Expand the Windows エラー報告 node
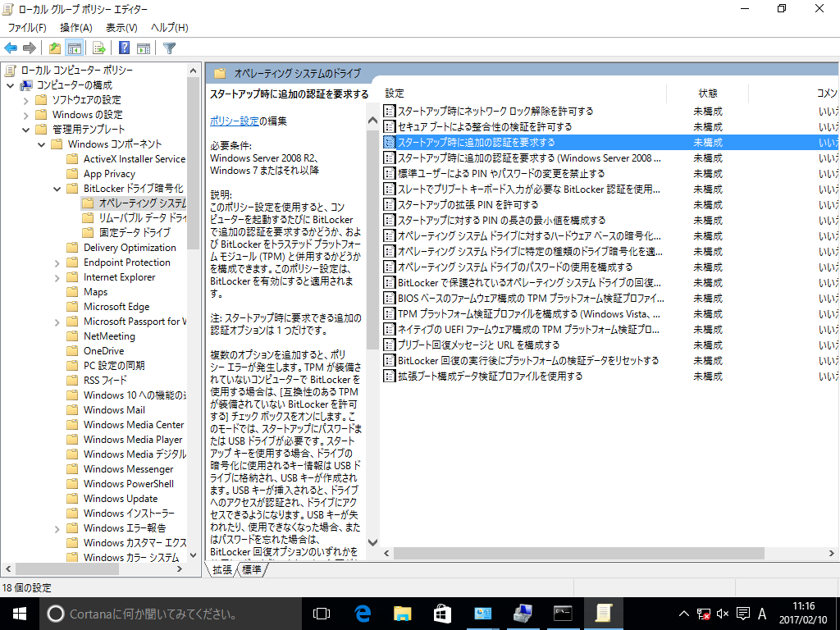Screen dimensions: 840x630 tap(57, 528)
